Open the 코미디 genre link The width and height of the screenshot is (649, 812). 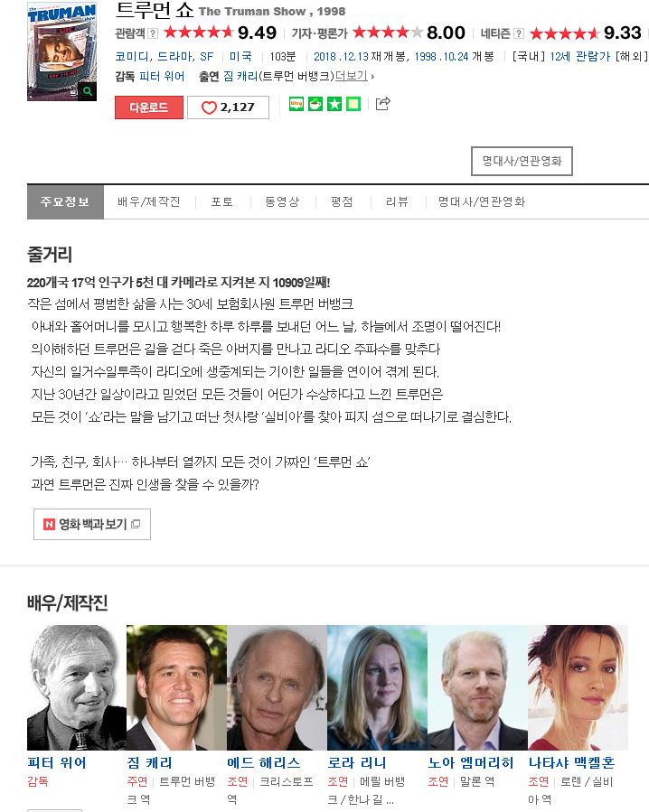132,56
